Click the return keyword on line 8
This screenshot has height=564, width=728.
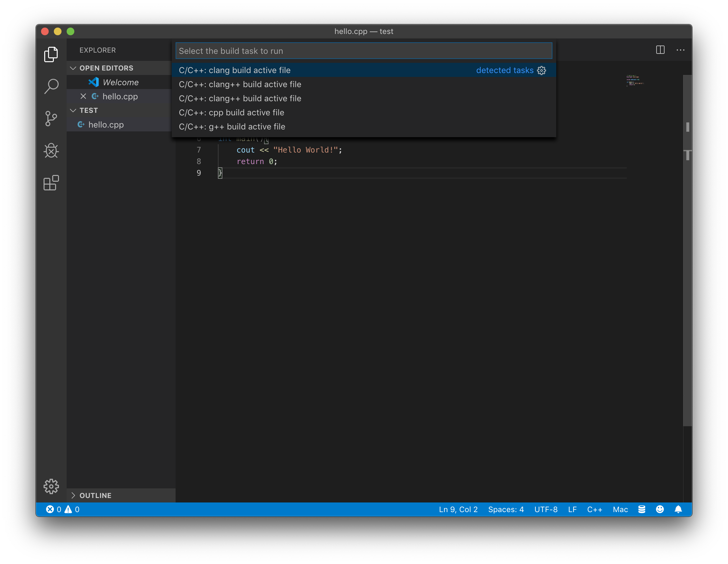tap(250, 161)
